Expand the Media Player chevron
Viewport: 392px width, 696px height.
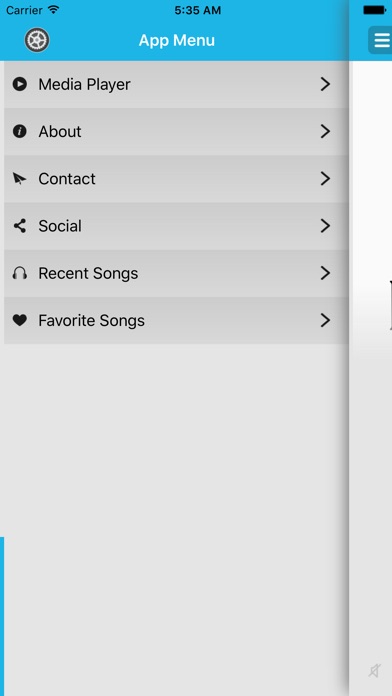[325, 84]
